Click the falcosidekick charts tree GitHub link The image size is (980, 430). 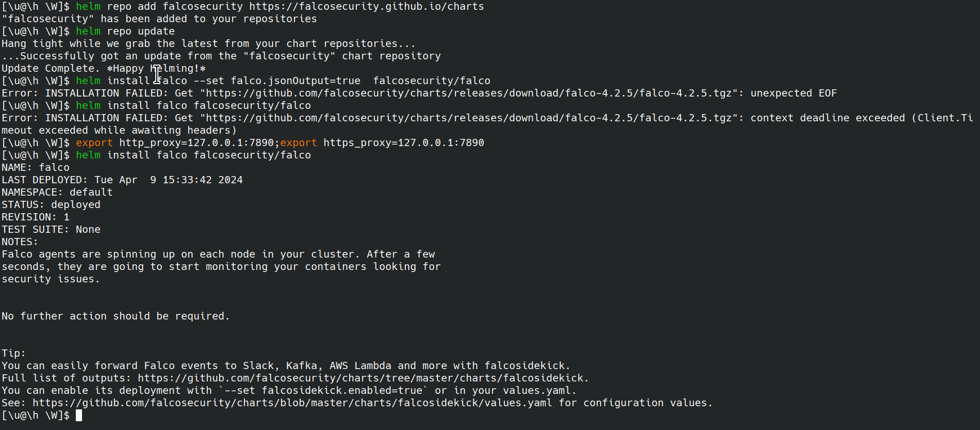point(361,378)
